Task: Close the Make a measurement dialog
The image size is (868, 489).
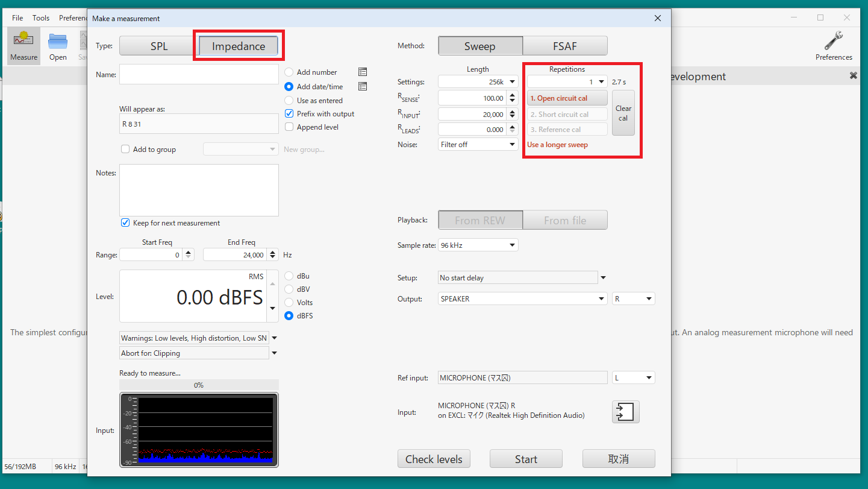Action: pos(658,18)
